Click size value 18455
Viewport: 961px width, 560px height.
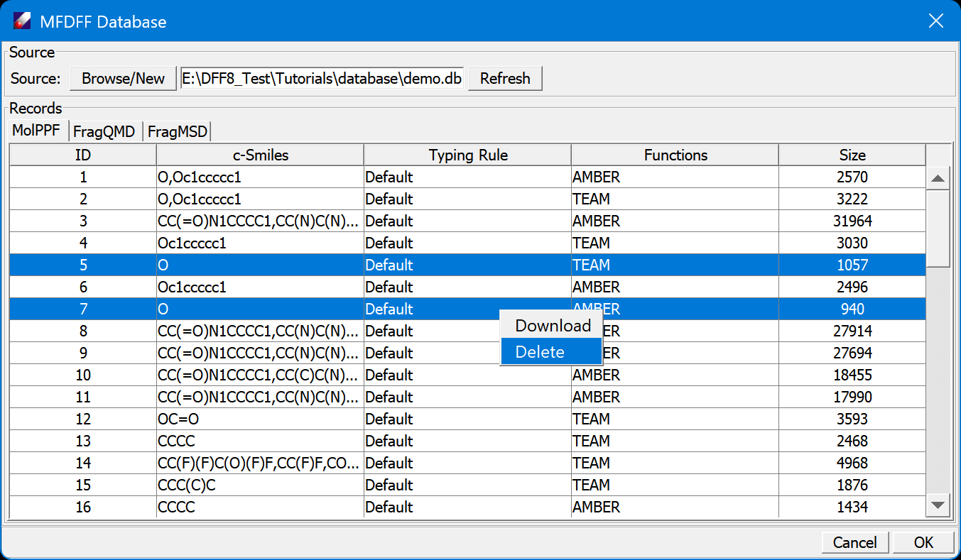click(852, 375)
